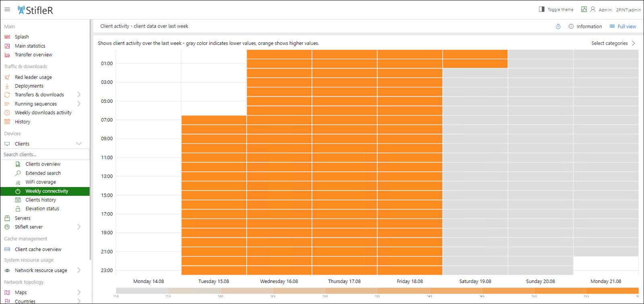
Task: Open the Weekly connectivity page
Action: pos(47,191)
